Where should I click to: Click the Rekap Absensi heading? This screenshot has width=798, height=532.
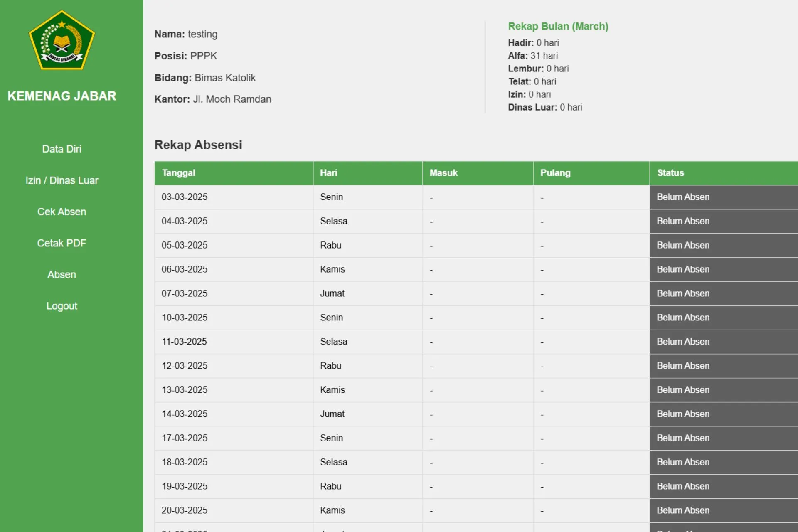click(198, 145)
